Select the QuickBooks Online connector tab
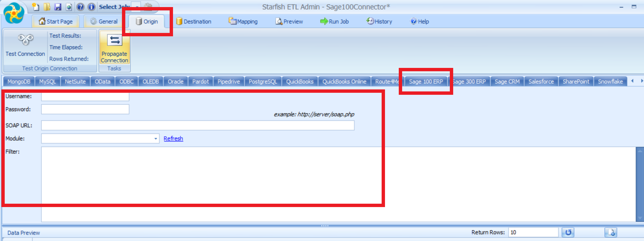 pyautogui.click(x=344, y=82)
